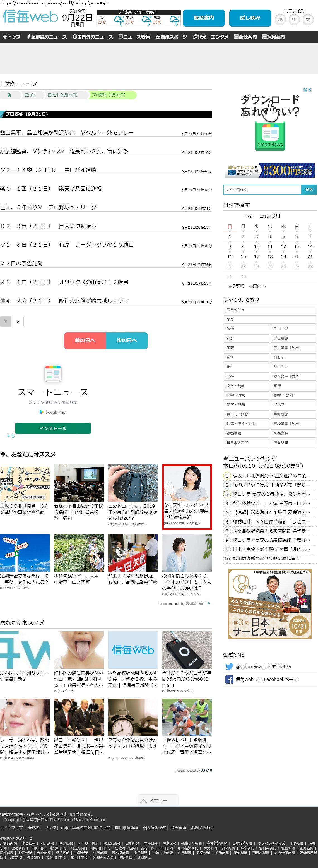Select small font size 小 button
Image resolution: width=318 pixels, height=868 pixels.
280,20
